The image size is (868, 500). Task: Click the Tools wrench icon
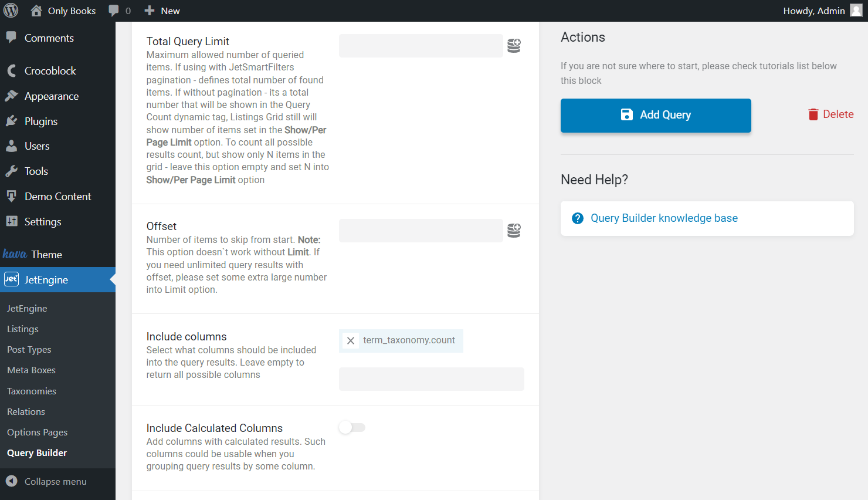[x=11, y=171]
